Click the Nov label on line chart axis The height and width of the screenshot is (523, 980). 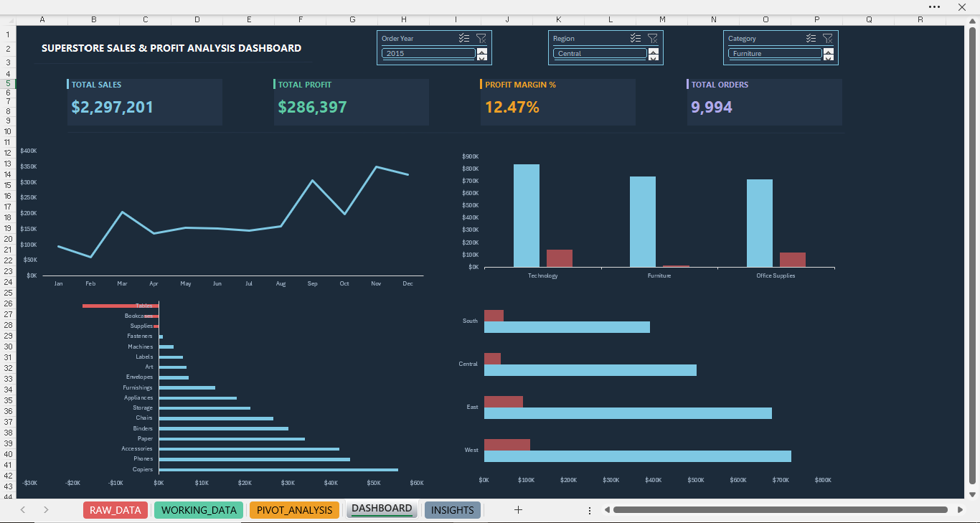376,283
